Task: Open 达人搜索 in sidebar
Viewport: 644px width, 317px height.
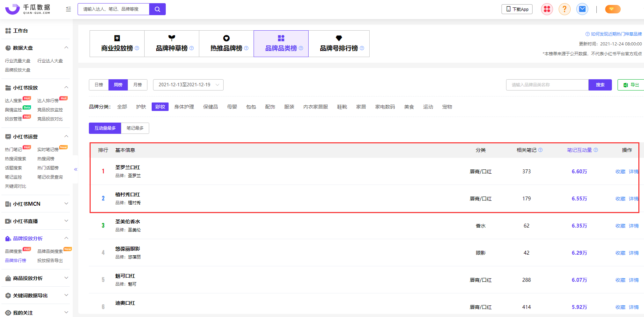Action: [x=13, y=101]
